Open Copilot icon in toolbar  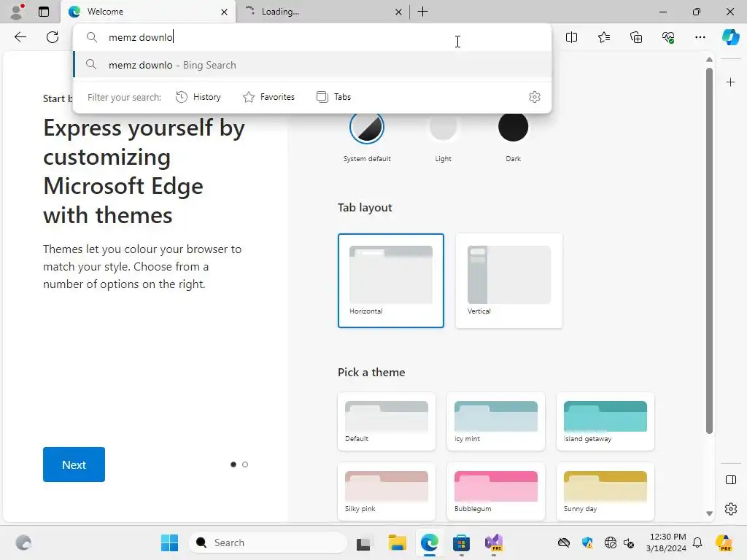730,37
